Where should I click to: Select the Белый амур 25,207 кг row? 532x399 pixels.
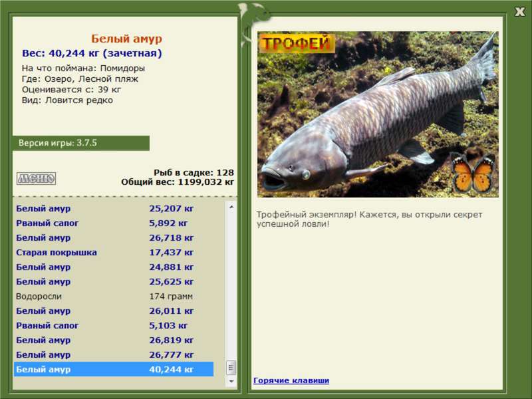pos(114,208)
